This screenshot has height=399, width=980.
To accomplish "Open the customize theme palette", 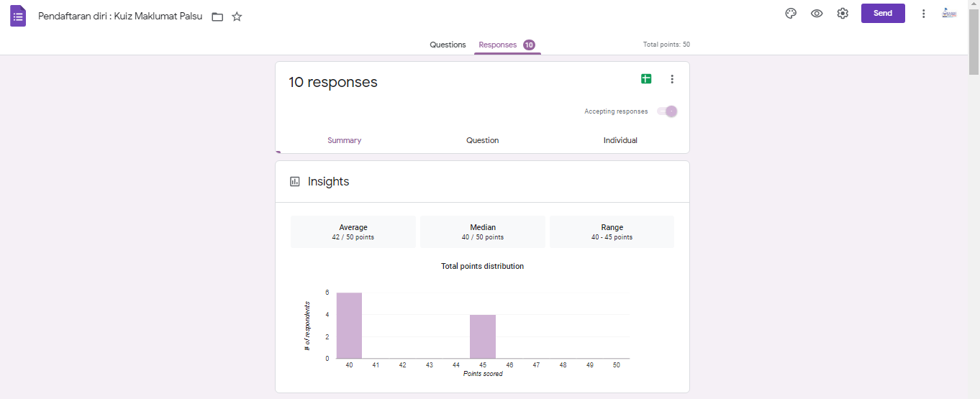I will pos(791,14).
